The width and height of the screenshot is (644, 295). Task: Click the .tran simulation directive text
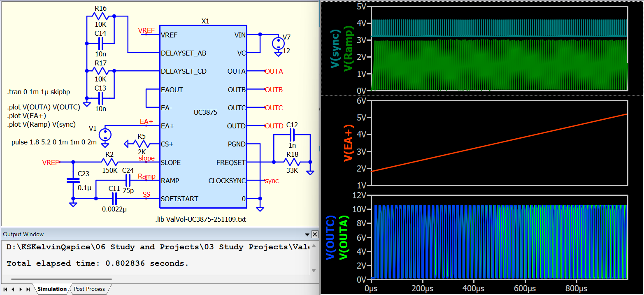[39, 92]
